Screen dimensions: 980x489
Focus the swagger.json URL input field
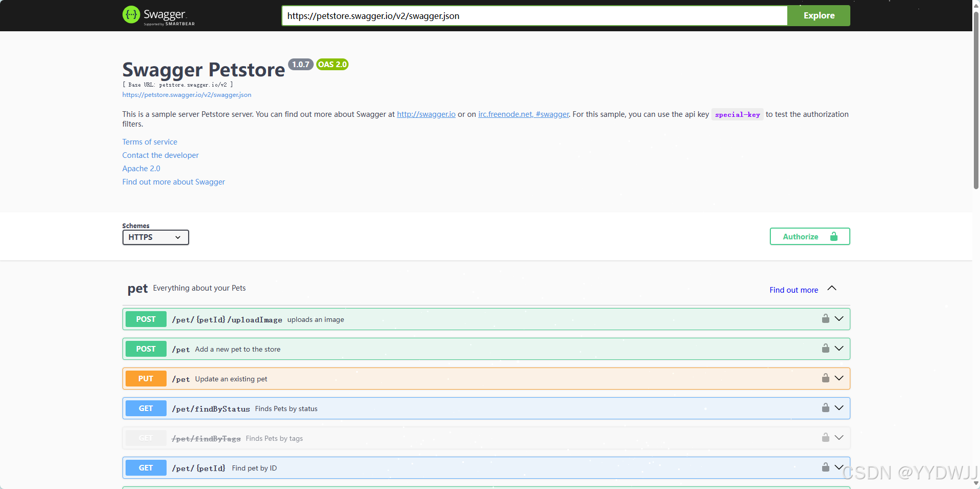point(534,15)
